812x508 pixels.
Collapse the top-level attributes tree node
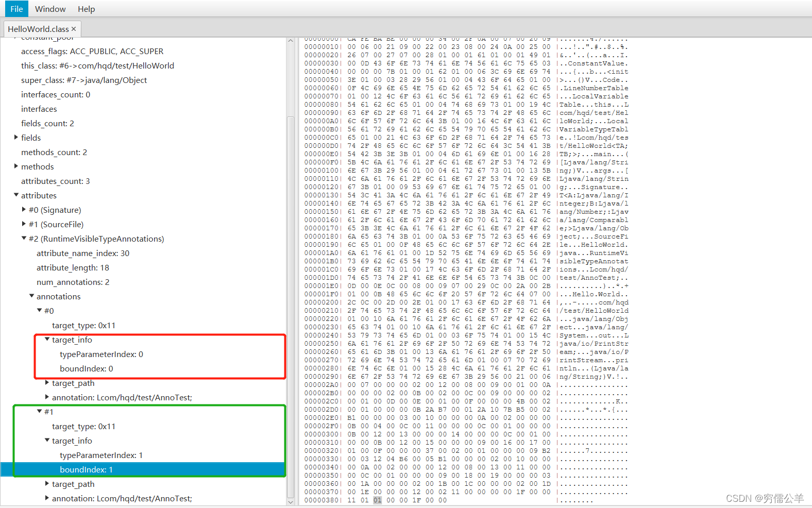point(16,195)
